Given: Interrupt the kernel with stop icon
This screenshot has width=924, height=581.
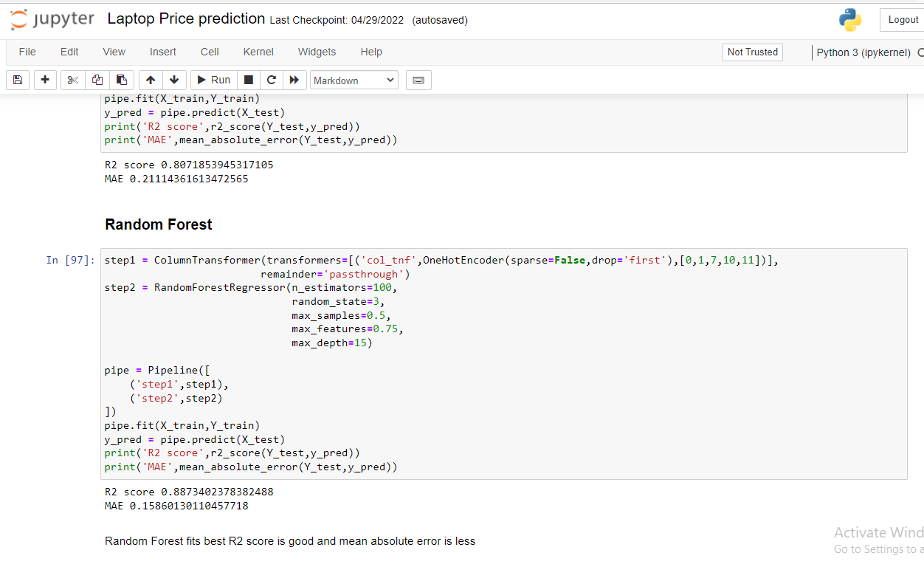Looking at the screenshot, I should pos(249,80).
